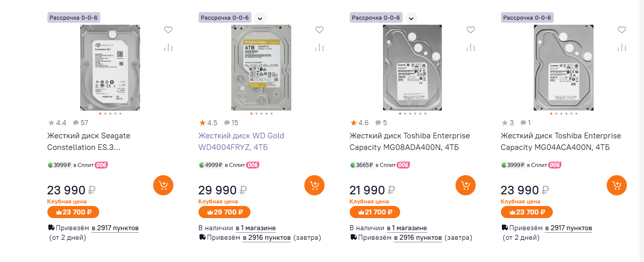Viewport: 644px width, 262px height.
Task: Open the 57 reviews for Seagate drive
Action: coord(81,123)
